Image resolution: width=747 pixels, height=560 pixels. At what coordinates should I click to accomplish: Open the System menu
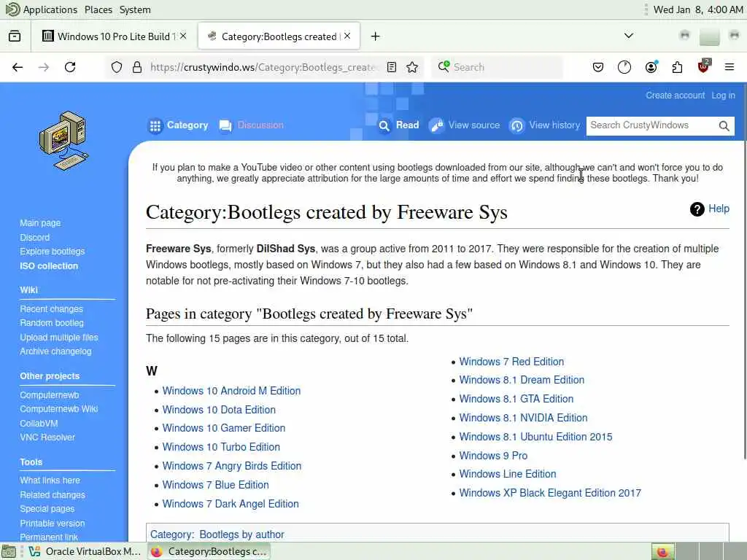pos(135,9)
